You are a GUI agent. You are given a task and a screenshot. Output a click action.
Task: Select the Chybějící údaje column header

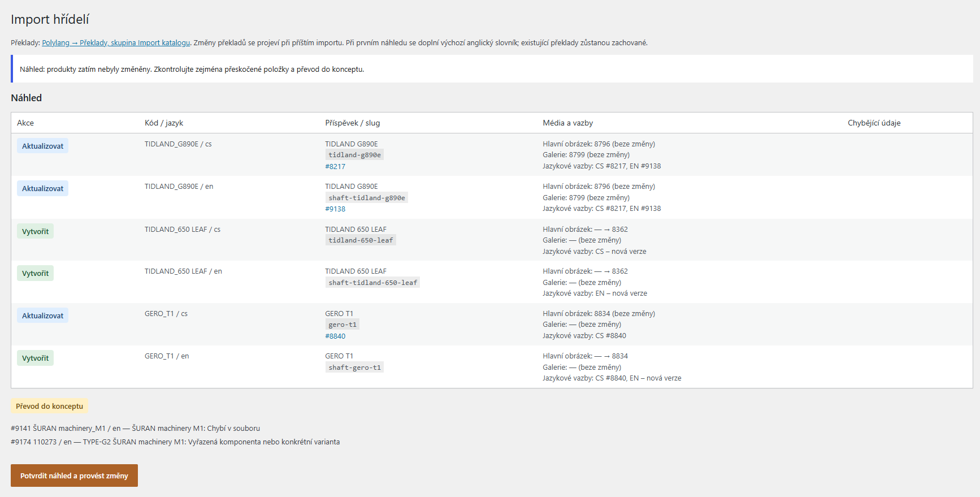(874, 123)
